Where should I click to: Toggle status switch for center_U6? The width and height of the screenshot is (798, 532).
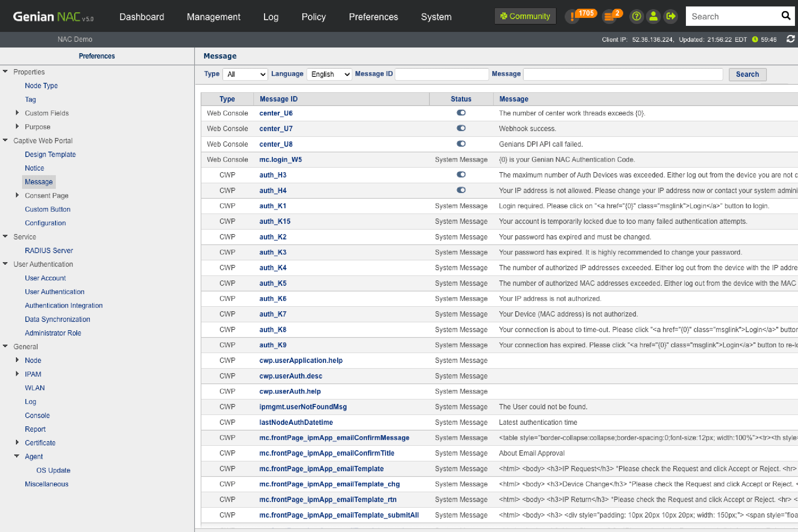click(x=461, y=113)
